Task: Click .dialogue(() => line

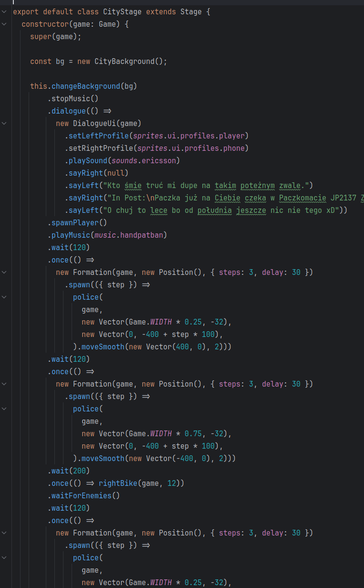Action: pos(79,111)
